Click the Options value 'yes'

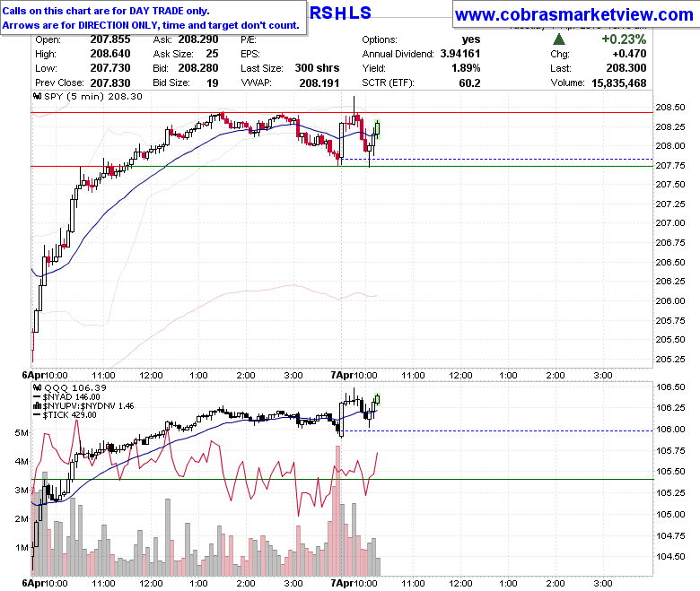471,39
